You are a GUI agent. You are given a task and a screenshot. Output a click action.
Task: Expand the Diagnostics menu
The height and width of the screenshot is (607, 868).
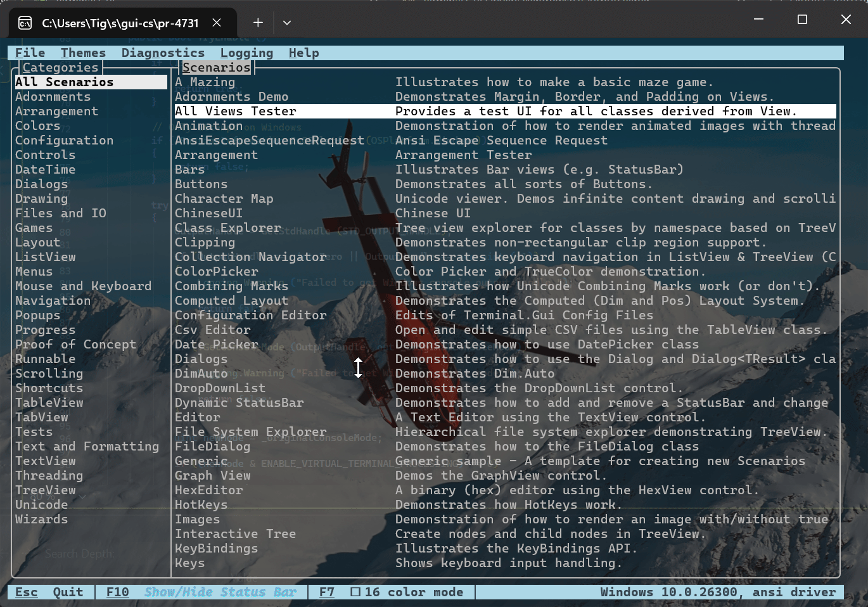coord(163,53)
